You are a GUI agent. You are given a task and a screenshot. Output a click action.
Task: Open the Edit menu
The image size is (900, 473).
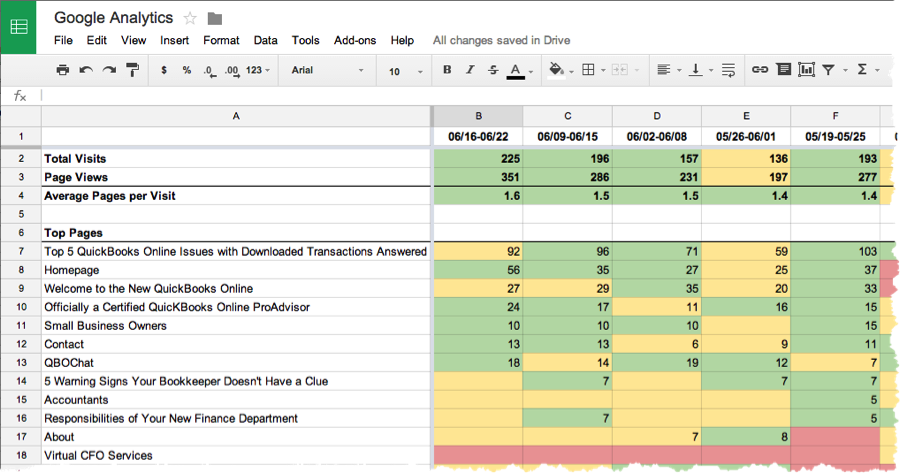click(96, 40)
